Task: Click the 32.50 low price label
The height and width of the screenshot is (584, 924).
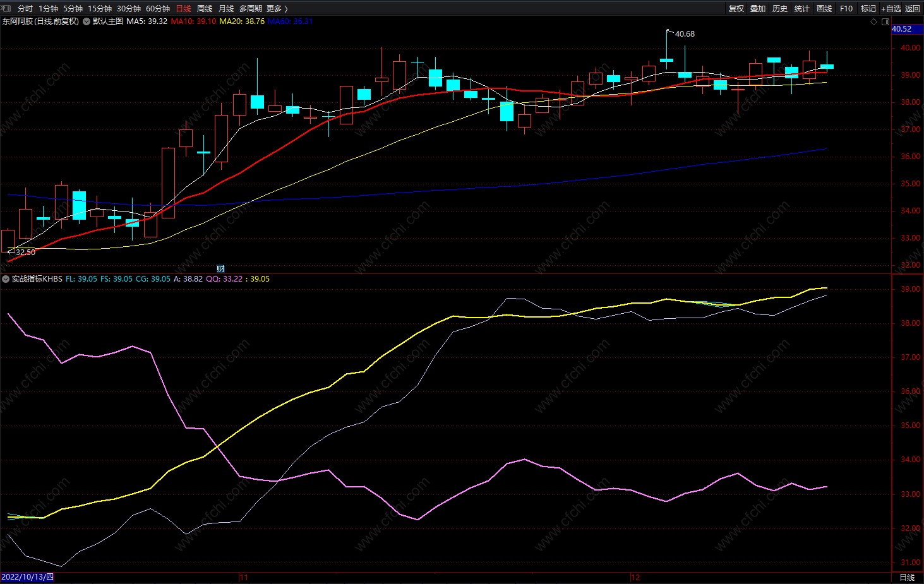Action: pyautogui.click(x=25, y=253)
